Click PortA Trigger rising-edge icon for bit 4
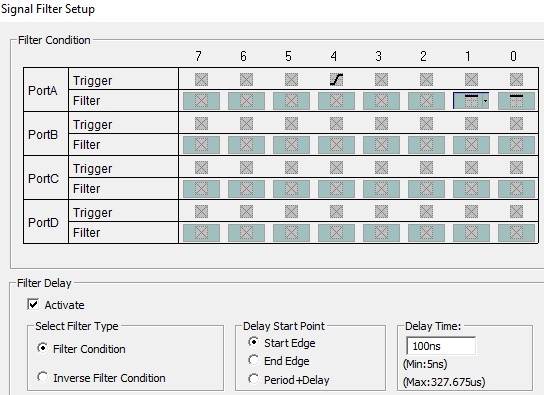 336,79
